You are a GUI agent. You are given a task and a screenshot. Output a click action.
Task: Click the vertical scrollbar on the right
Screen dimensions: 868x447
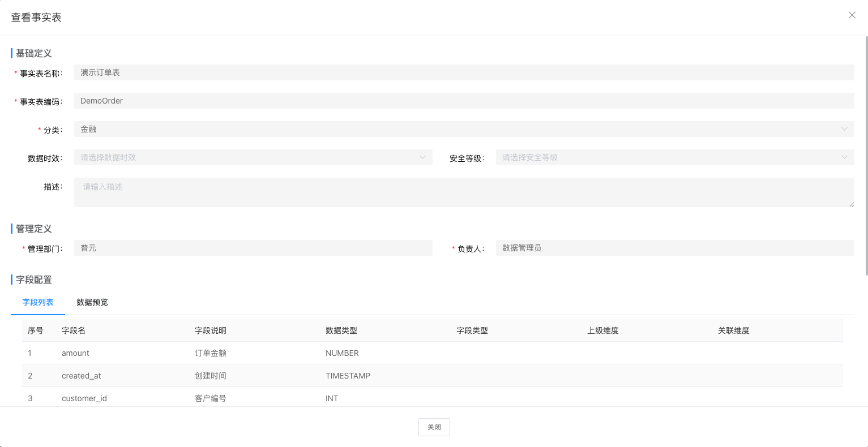[x=866, y=156]
